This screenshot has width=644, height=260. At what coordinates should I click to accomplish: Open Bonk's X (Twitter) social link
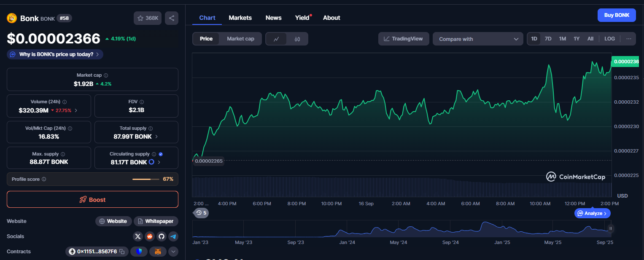[x=138, y=236]
